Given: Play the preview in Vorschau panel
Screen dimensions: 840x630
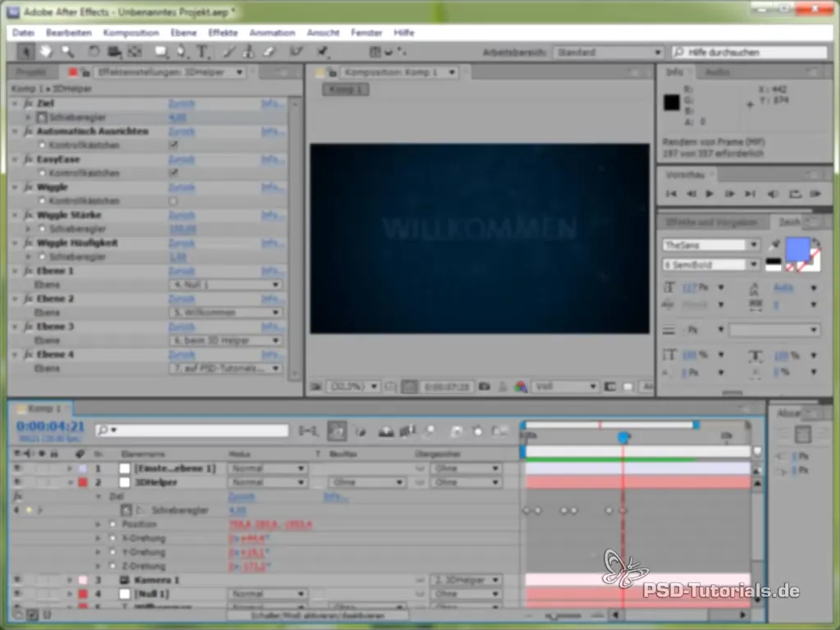Looking at the screenshot, I should 710,194.
